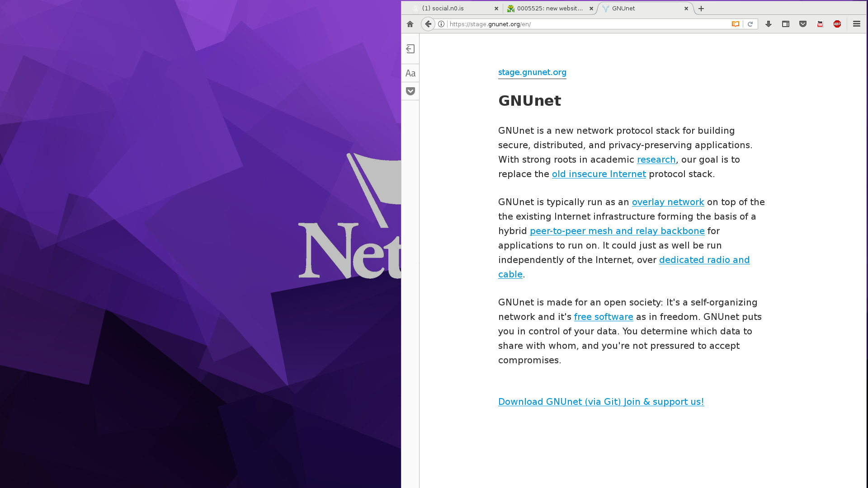Save page to Pocket from toolbar
The image size is (868, 488).
pos(802,24)
